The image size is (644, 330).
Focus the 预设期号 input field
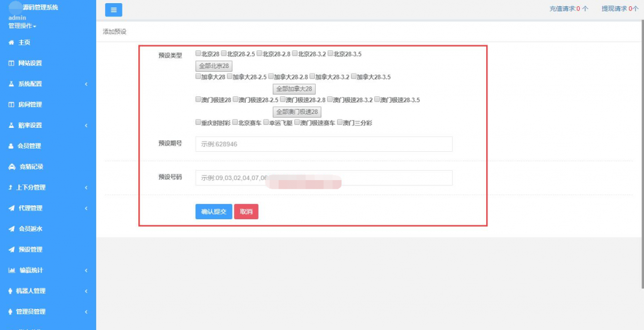[324, 144]
